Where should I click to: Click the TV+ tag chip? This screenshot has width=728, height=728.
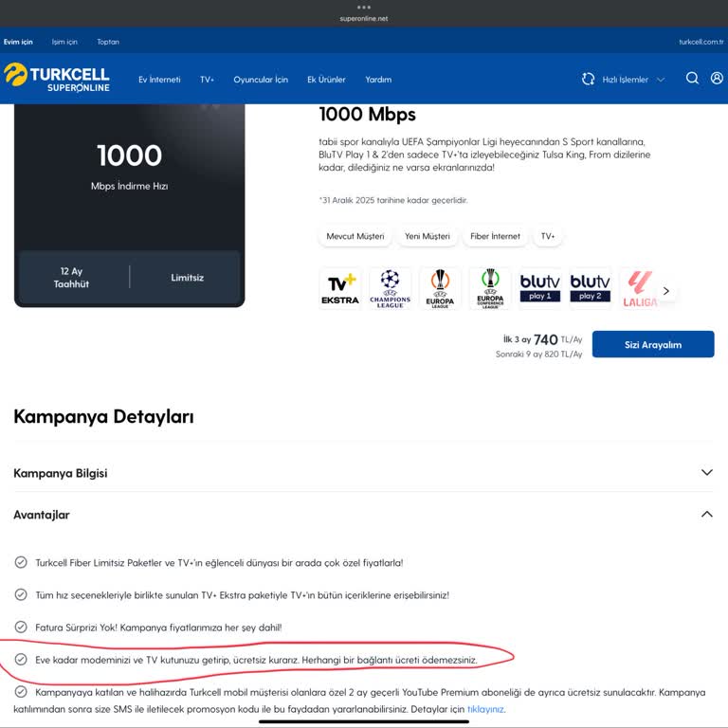pos(548,236)
